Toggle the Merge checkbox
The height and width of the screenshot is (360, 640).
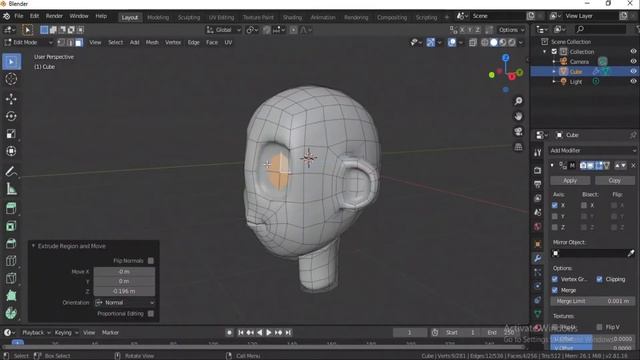pyautogui.click(x=555, y=290)
